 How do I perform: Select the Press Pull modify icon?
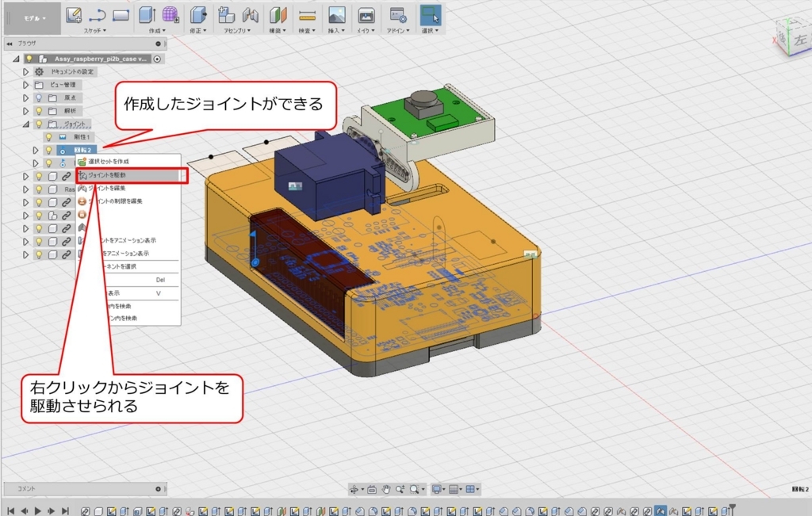click(197, 14)
